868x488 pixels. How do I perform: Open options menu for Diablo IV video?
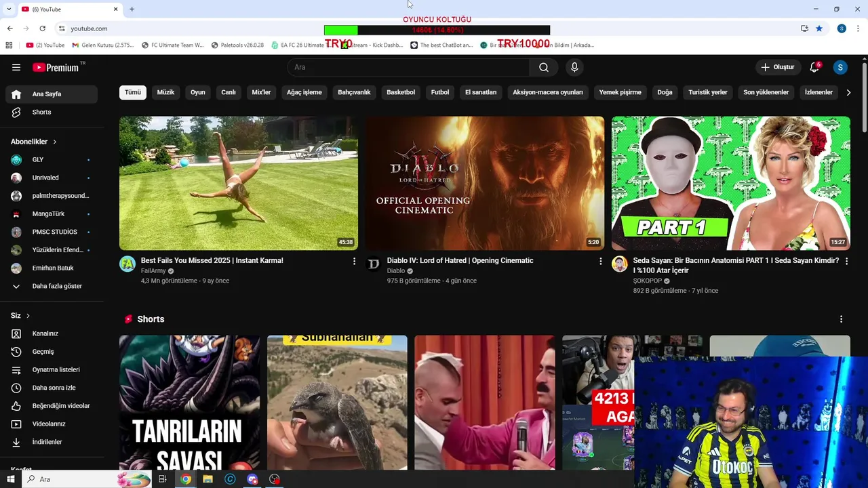(x=600, y=261)
